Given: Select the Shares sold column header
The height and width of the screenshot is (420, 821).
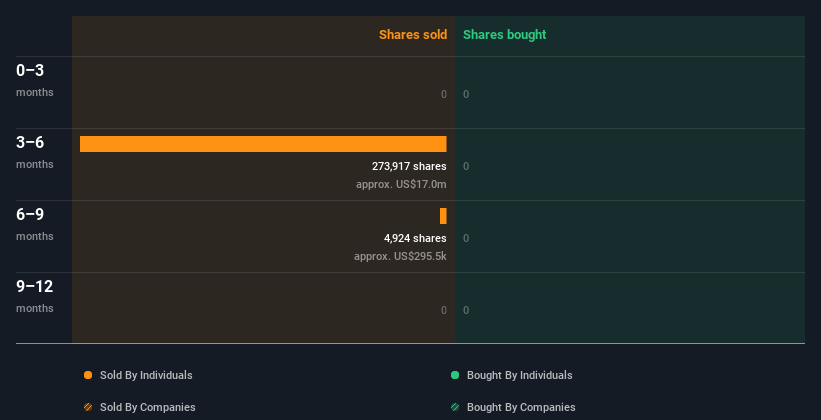Looking at the screenshot, I should (412, 35).
